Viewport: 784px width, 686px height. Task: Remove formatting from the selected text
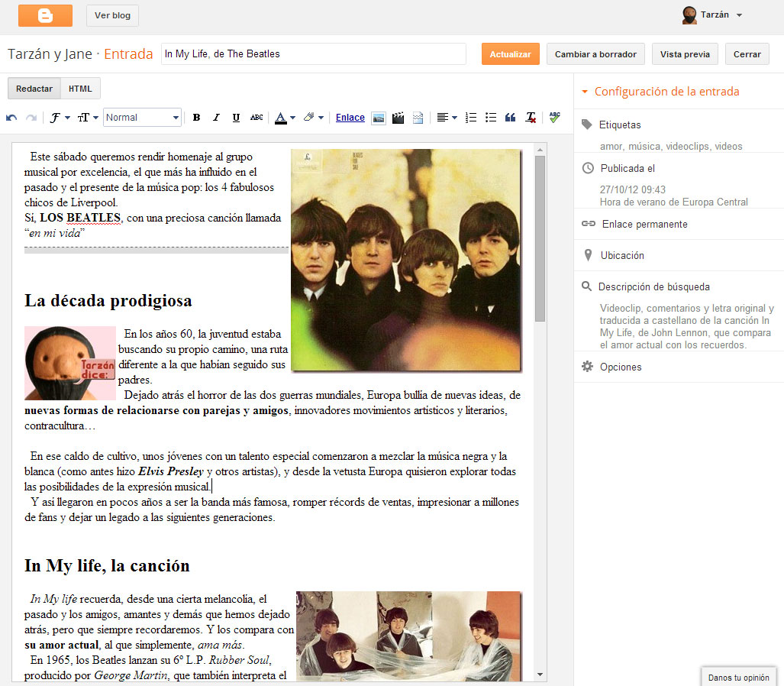pos(531,118)
